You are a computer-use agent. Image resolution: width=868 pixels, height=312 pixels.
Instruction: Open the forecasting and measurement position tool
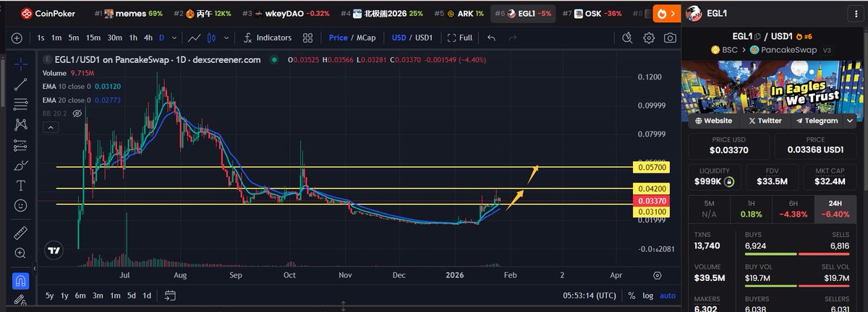(x=20, y=145)
